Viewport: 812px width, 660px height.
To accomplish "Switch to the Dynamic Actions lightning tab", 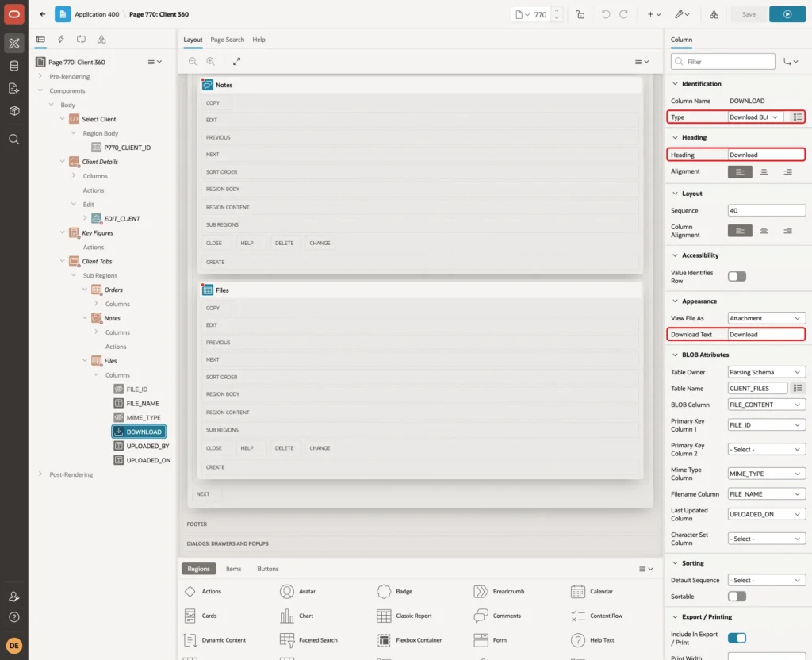I will click(x=60, y=40).
